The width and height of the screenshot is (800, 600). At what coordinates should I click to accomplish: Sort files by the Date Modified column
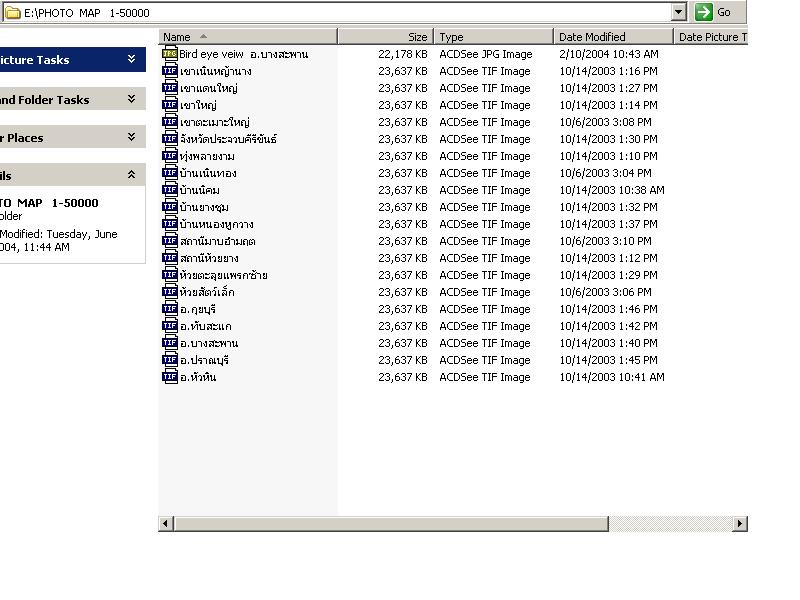[614, 37]
